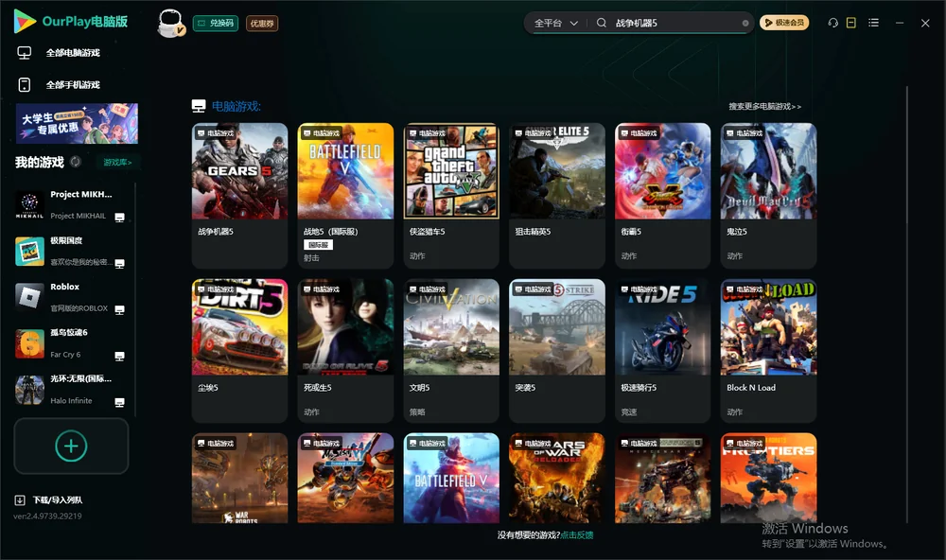Select the 侠盗猎车5 game card

click(451, 196)
